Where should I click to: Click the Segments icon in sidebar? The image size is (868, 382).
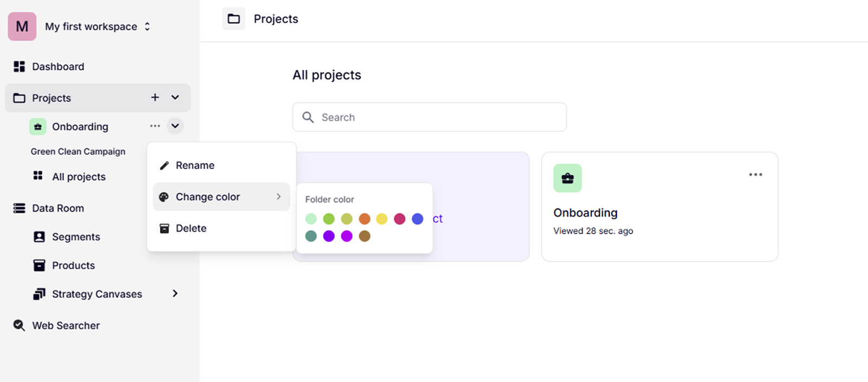[39, 237]
